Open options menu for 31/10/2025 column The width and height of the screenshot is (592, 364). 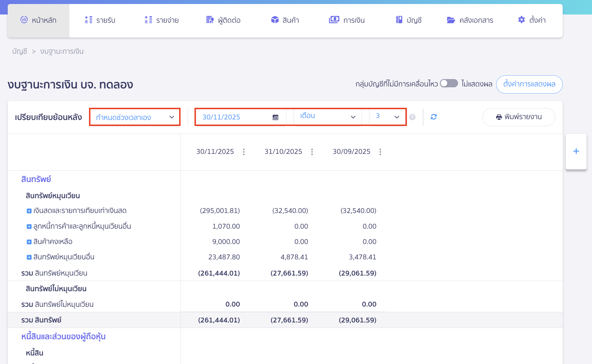tap(312, 152)
